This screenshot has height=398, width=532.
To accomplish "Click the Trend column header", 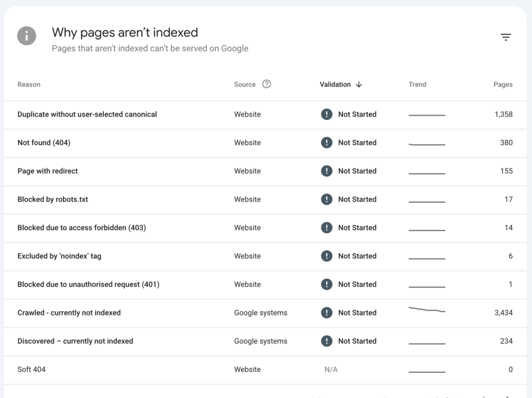I will (x=417, y=85).
